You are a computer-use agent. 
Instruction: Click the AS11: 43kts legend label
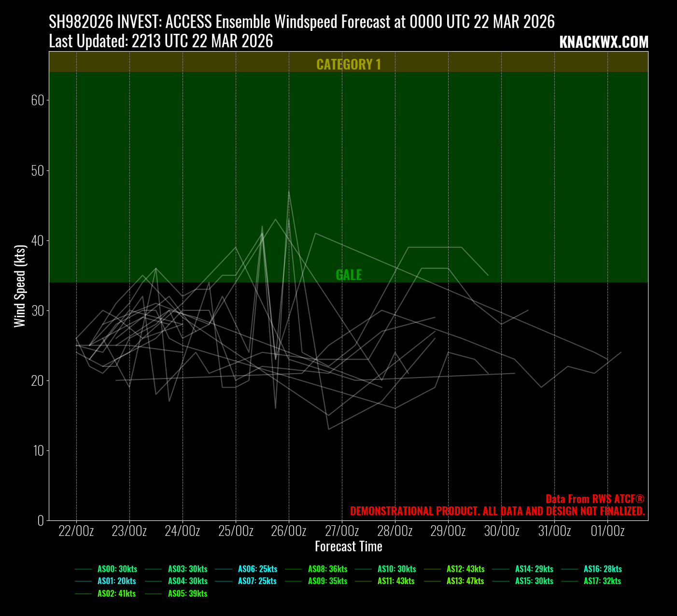[396, 581]
